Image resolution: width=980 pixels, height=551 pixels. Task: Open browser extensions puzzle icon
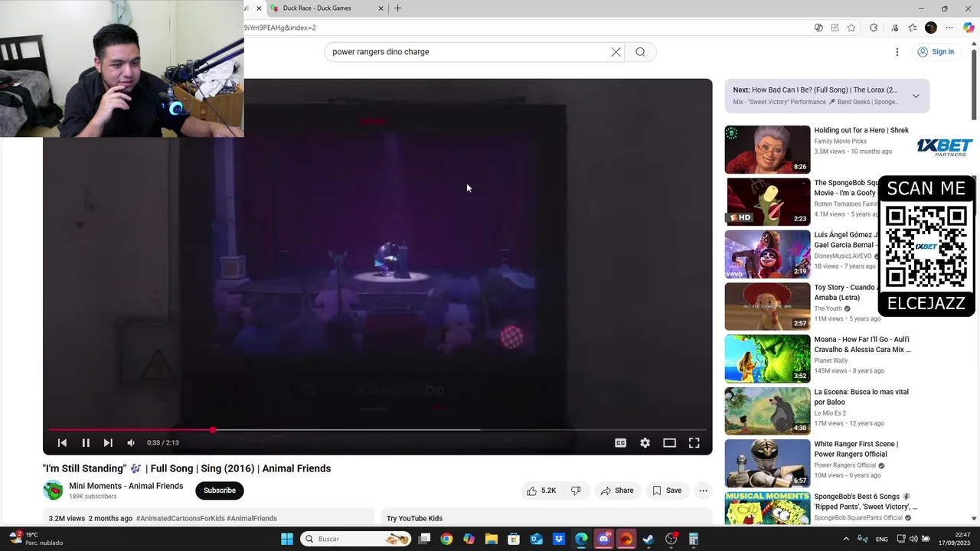click(x=874, y=28)
